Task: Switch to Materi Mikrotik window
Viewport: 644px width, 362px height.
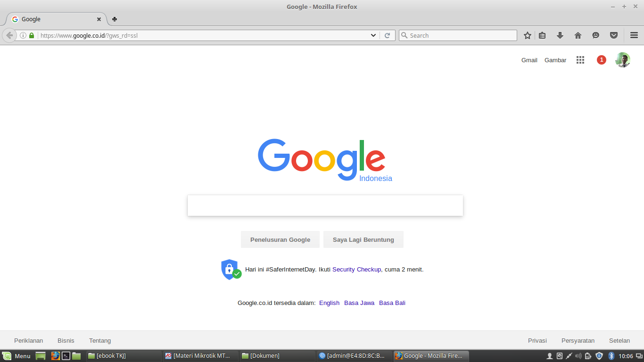Action: (x=200, y=356)
